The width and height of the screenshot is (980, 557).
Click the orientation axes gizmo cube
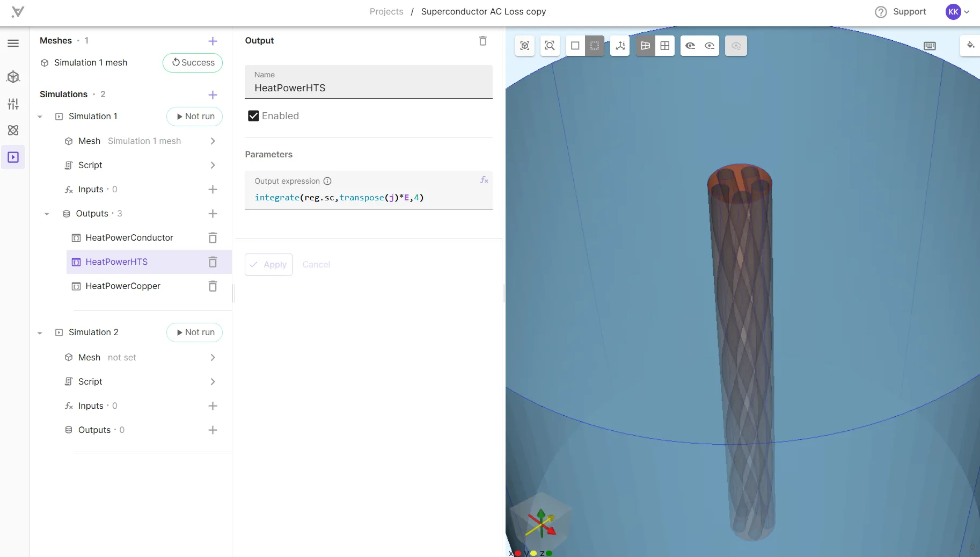coord(541,521)
